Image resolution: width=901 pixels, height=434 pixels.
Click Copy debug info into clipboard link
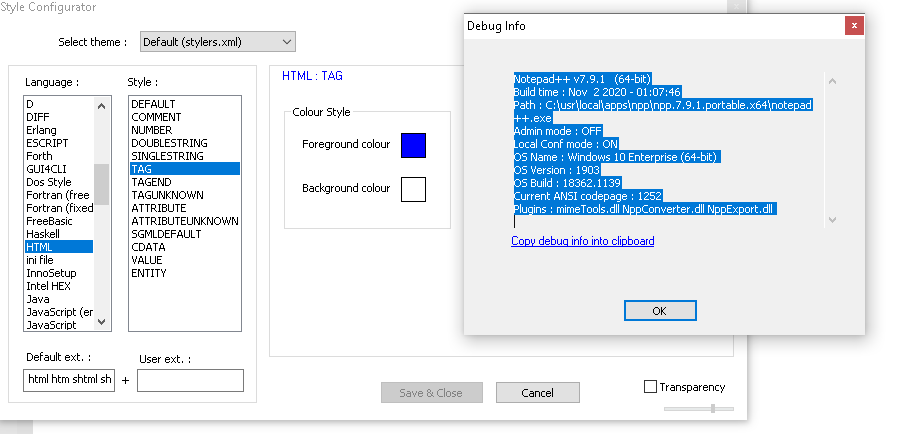coord(582,241)
